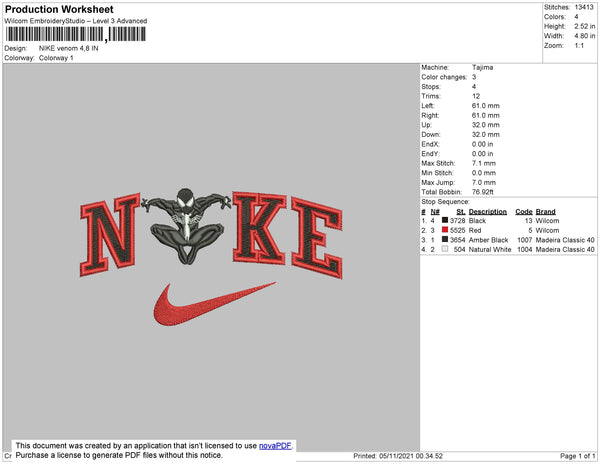
Task: Click the Machine value "Tajima"
Action: pos(483,67)
